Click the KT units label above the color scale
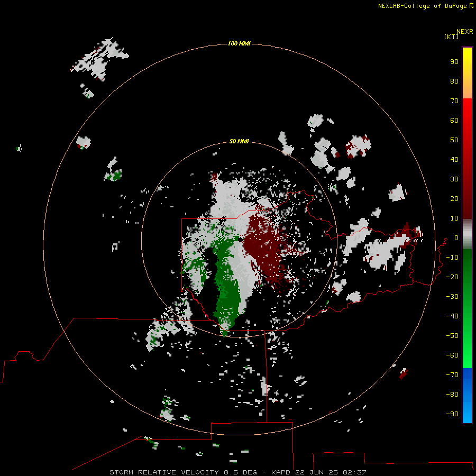Screen dimensions: 476x476 point(451,36)
